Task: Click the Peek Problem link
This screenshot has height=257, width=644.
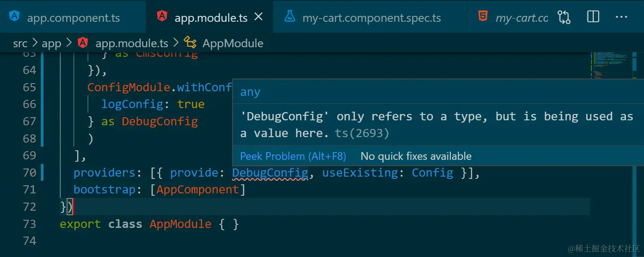Action: coord(293,156)
